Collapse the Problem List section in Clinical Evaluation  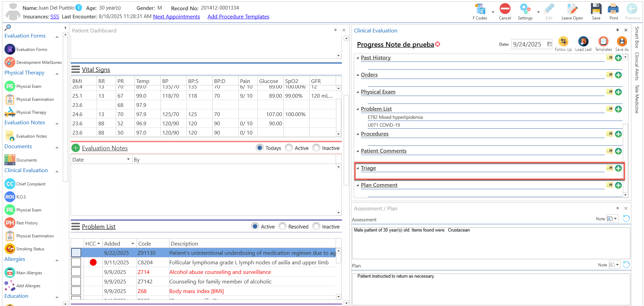[x=358, y=109]
